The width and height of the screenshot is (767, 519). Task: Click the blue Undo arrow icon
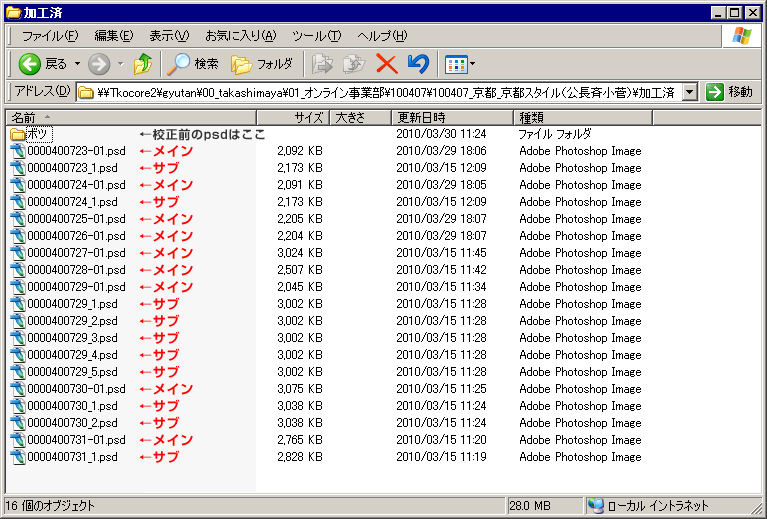coord(418,64)
